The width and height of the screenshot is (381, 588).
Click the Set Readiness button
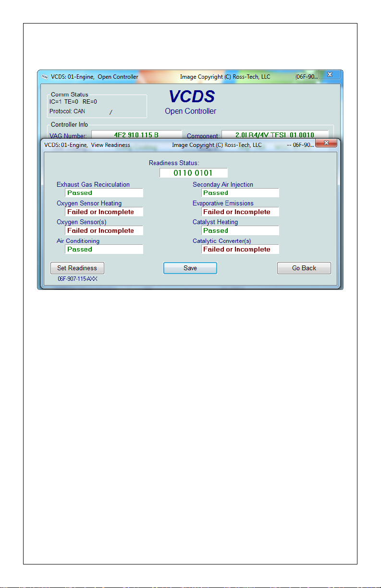77,268
